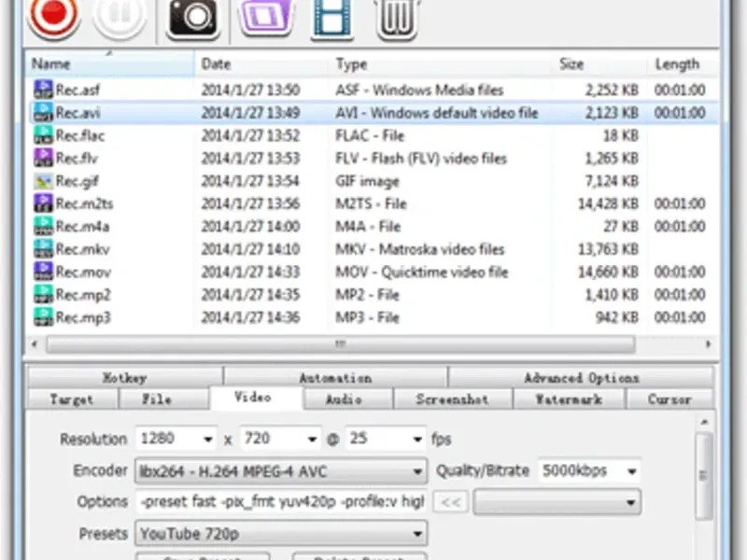Click the Rec.asf file icon
Screen dimensions: 747x560
(43, 90)
